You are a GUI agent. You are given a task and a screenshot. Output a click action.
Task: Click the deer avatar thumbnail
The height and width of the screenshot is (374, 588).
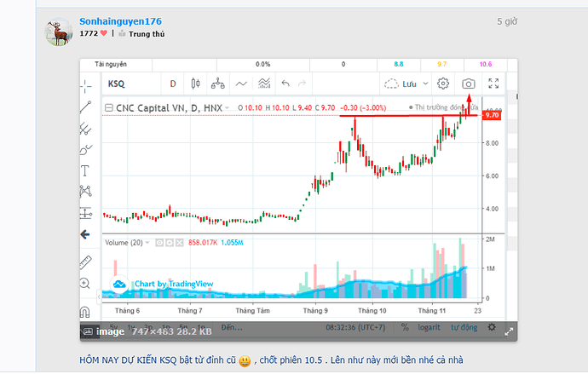pos(58,32)
